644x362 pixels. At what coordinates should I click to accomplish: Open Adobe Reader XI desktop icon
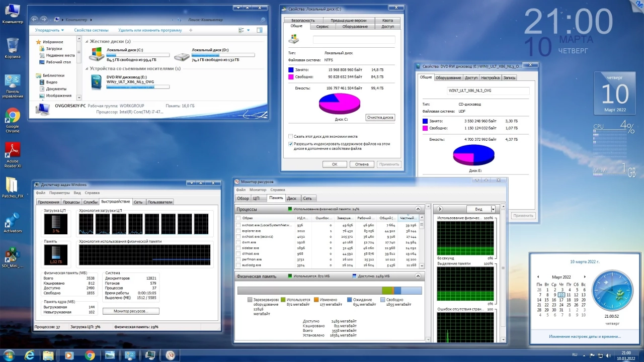coord(13,155)
